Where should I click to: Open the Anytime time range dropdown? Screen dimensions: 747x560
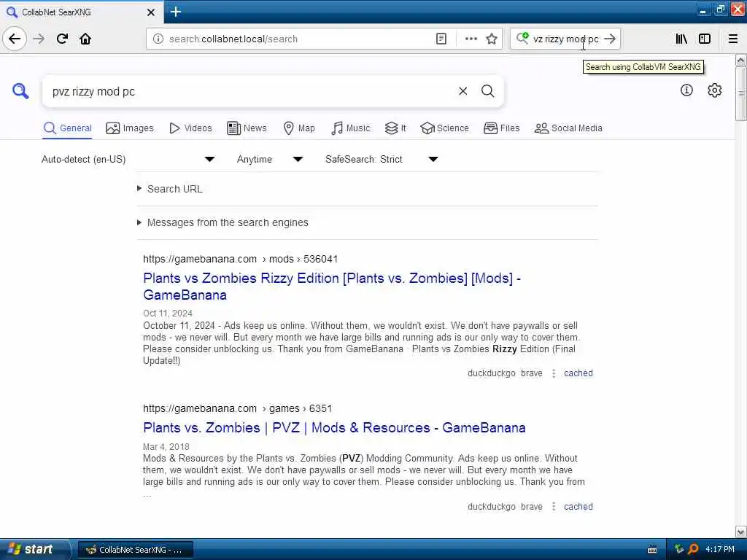click(x=270, y=159)
